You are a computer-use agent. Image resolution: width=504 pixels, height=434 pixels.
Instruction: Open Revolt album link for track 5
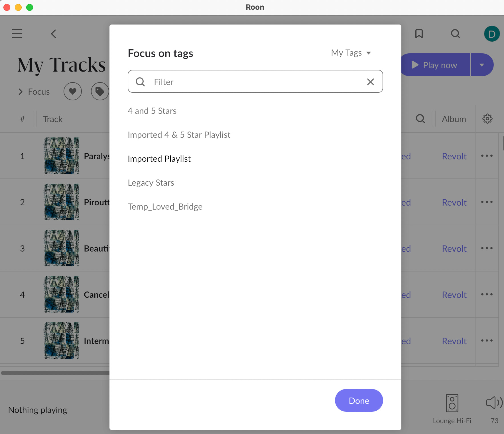click(454, 341)
